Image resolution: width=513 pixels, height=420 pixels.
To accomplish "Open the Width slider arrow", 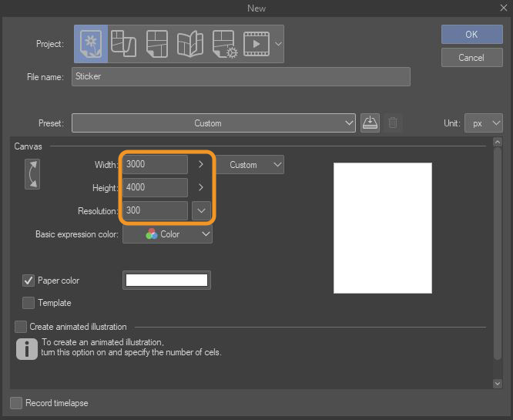I will click(x=201, y=164).
